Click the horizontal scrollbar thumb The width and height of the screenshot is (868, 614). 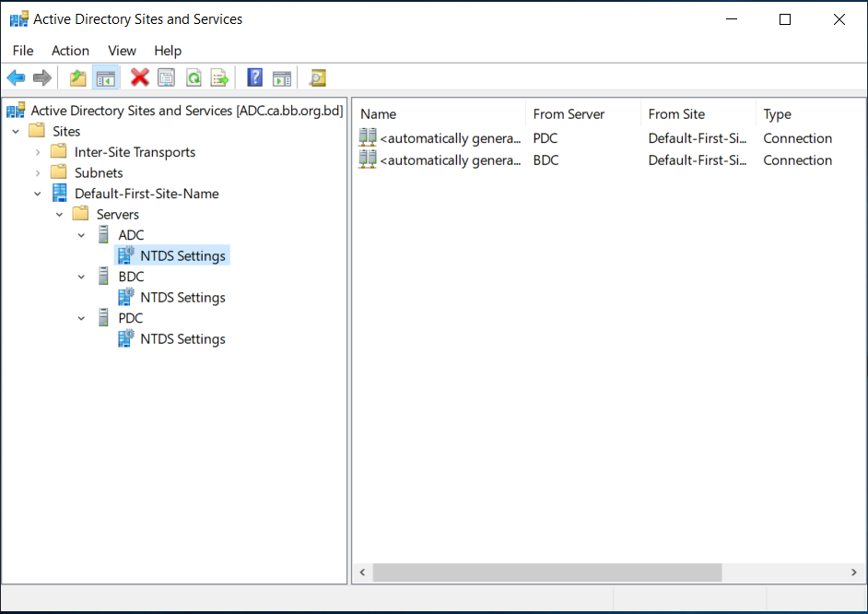click(x=547, y=573)
